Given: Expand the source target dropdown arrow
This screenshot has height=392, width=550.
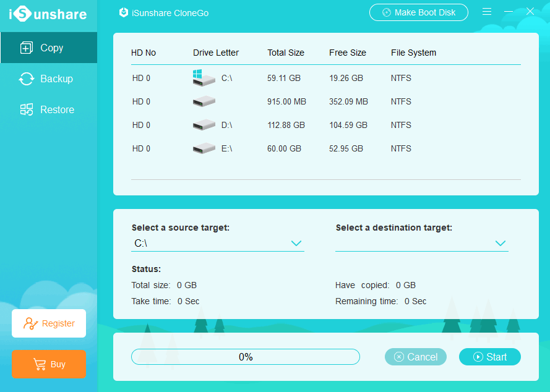Looking at the screenshot, I should point(296,244).
